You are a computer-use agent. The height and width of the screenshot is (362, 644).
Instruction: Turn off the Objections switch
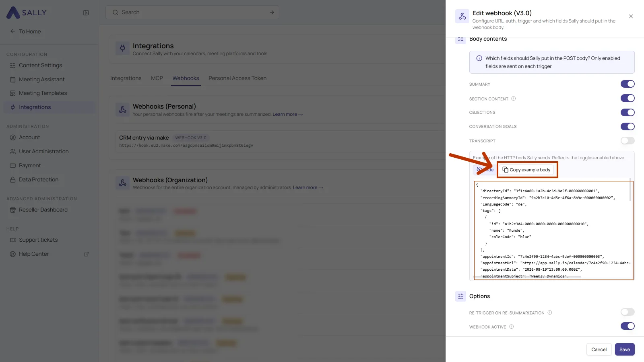(x=627, y=112)
